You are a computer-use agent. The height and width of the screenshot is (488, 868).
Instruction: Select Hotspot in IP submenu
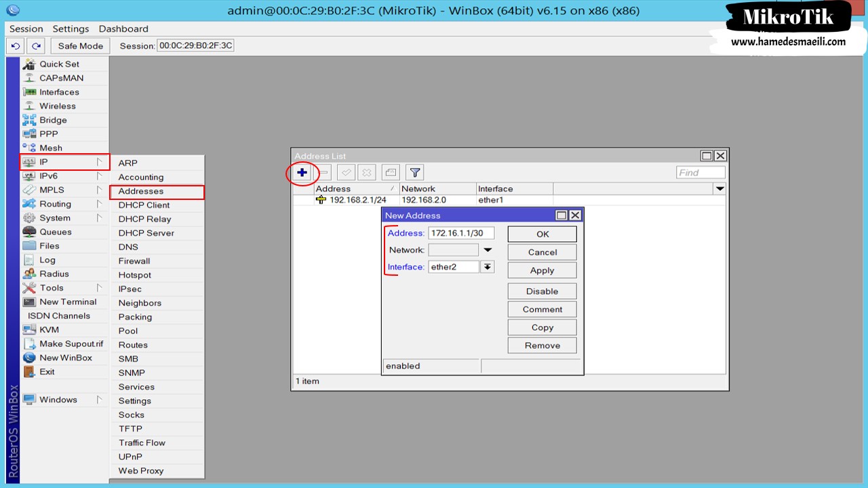point(157,274)
